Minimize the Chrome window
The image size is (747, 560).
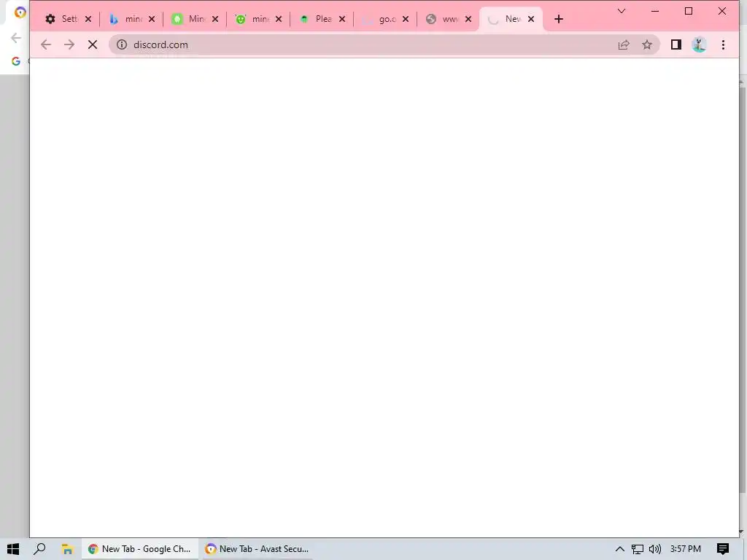click(655, 11)
